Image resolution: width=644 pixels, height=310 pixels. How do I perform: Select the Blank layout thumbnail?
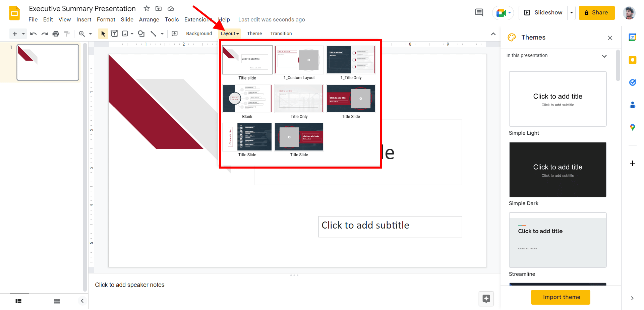pos(247,98)
